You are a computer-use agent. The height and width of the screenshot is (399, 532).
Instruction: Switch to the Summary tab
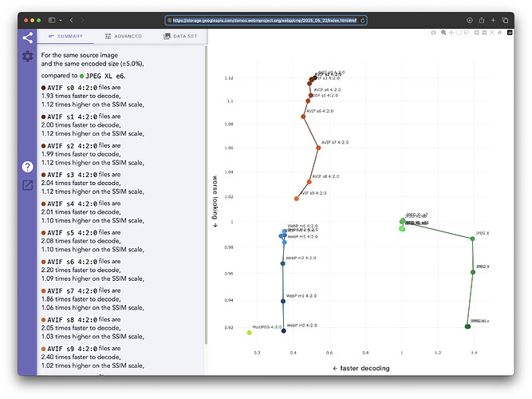[65, 36]
